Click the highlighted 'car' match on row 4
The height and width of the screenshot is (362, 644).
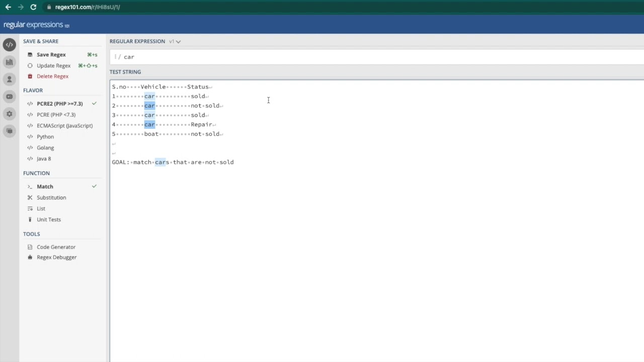pyautogui.click(x=149, y=125)
